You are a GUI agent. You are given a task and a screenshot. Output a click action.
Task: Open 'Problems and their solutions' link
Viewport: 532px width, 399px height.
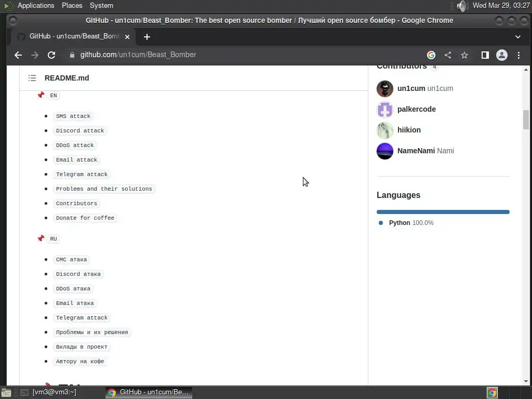104,189
